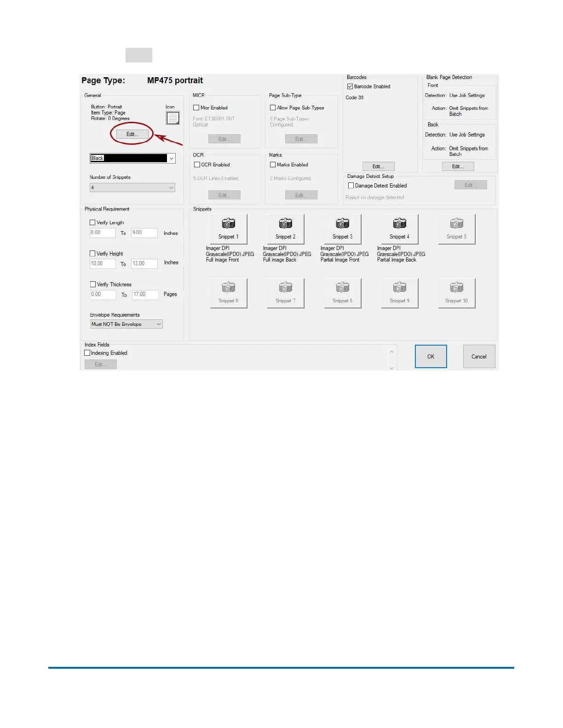Click Edit under Index Fields
Image resolution: width=563 pixels, height=728 pixels.
[101, 364]
